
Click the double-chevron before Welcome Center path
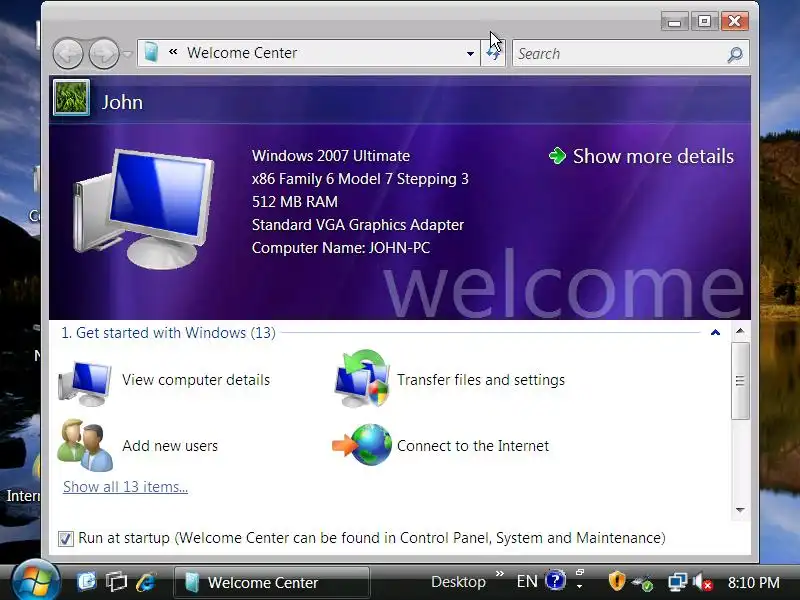pos(173,52)
